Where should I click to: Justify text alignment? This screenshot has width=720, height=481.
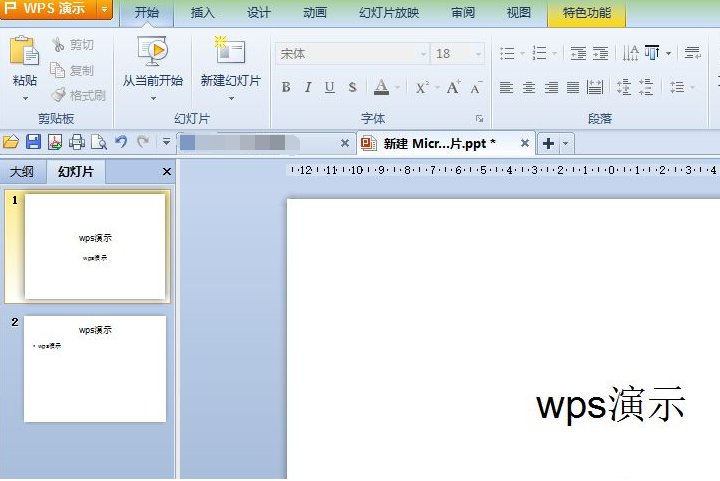(x=573, y=87)
